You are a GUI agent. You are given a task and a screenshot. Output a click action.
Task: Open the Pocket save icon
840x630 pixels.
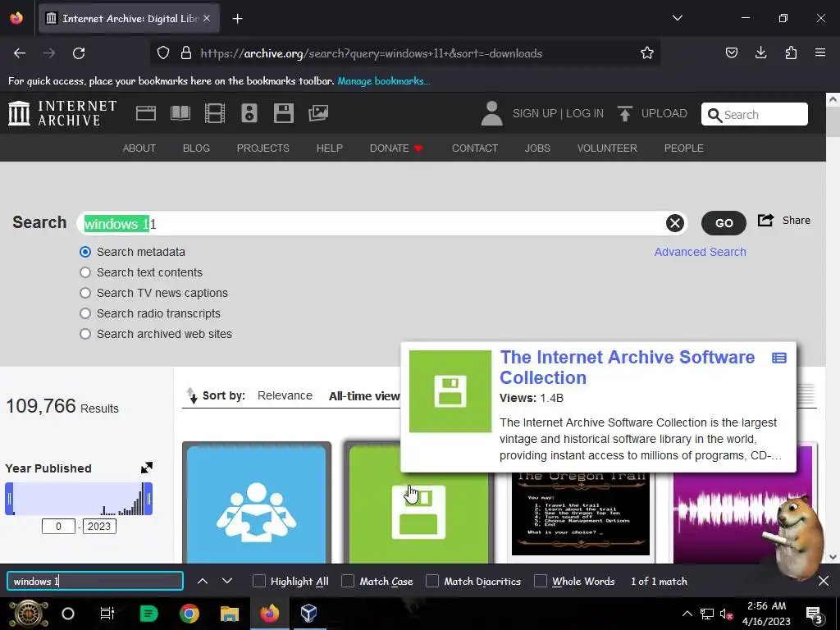(731, 53)
